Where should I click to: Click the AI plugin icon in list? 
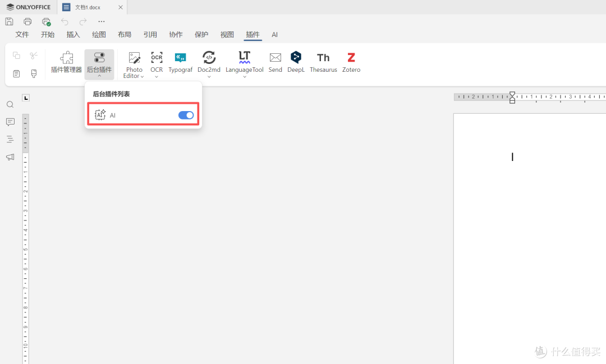(100, 115)
